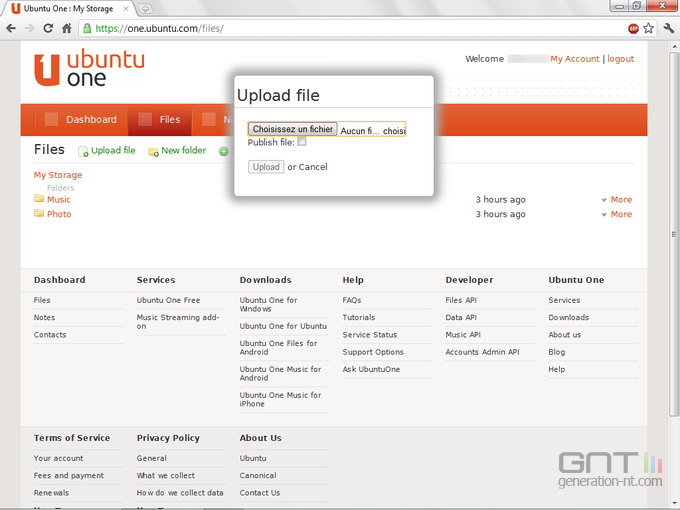Viewport: 680px width, 510px height.
Task: Open the Files API developer link
Action: pyautogui.click(x=461, y=300)
